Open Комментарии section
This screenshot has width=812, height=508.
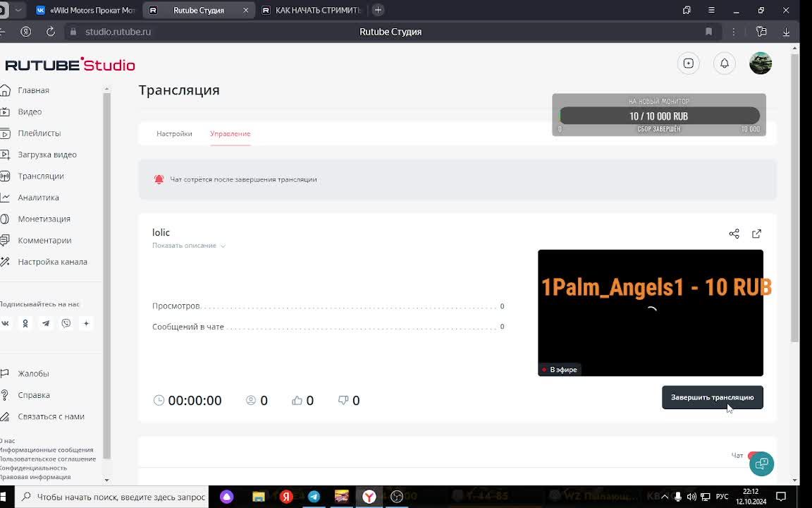[44, 241]
